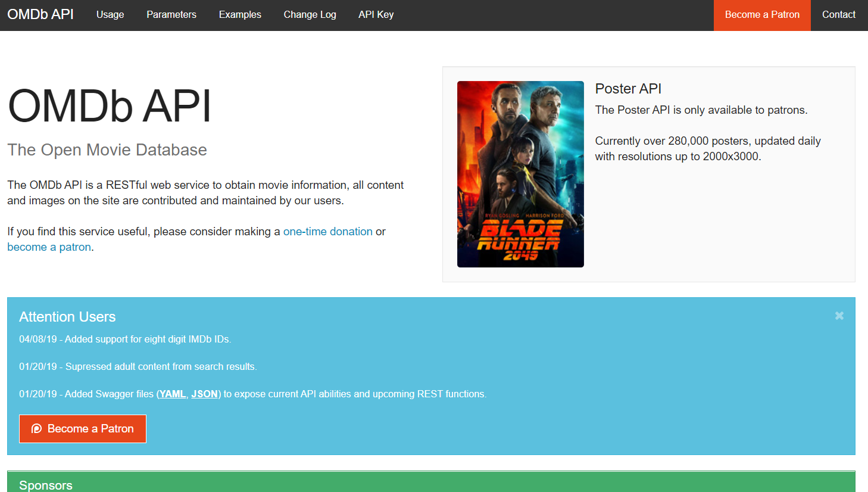Image resolution: width=868 pixels, height=492 pixels.
Task: Click Become a Patron in the navbar
Action: coord(762,15)
